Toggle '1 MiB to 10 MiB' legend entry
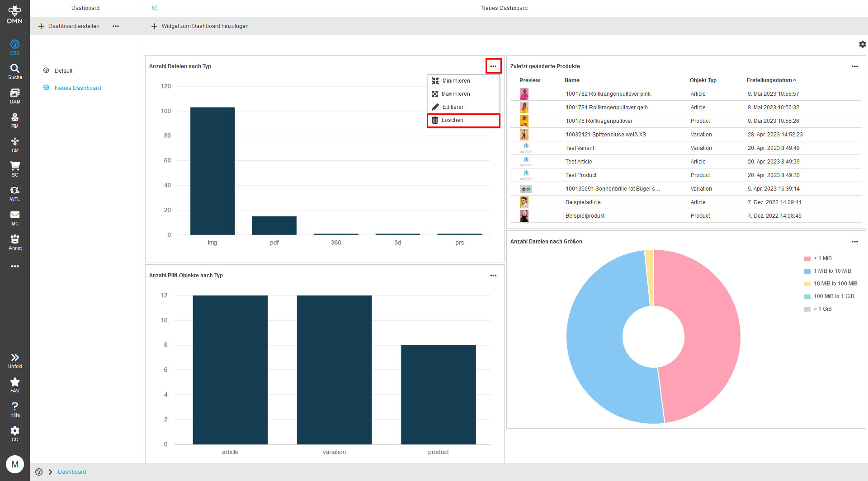Image resolution: width=868 pixels, height=481 pixels. [831, 271]
